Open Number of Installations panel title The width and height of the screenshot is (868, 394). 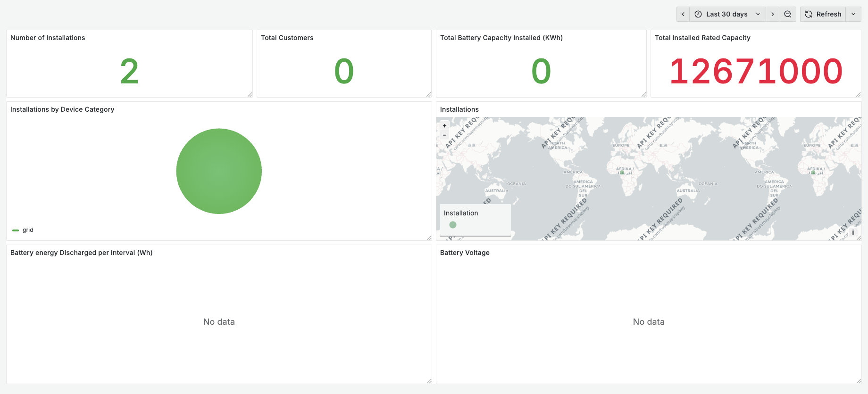[x=48, y=38]
